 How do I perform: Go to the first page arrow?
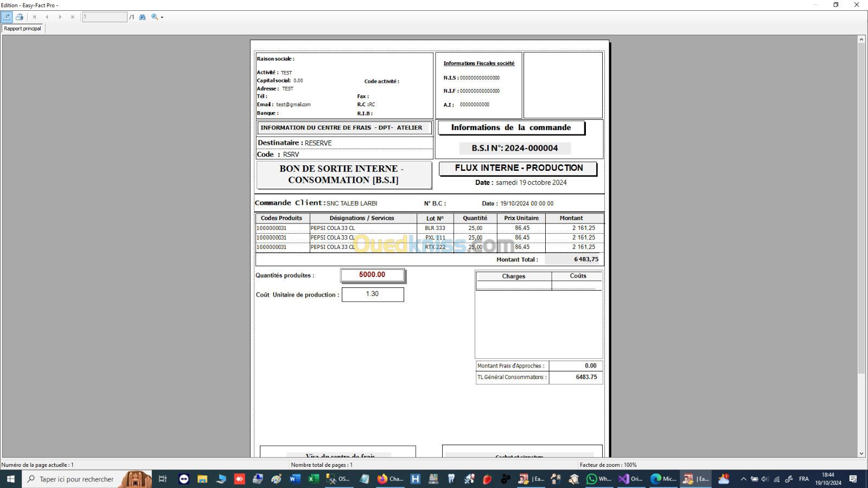pyautogui.click(x=34, y=17)
